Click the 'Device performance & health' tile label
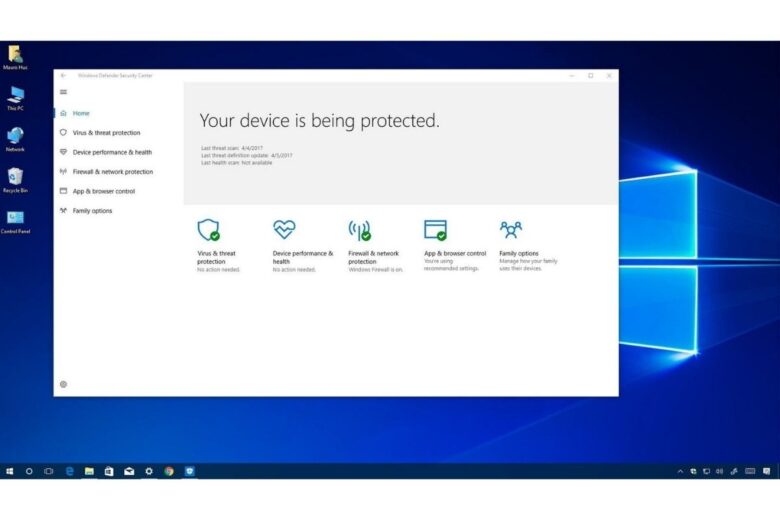This screenshot has height=520, width=780. 302,257
